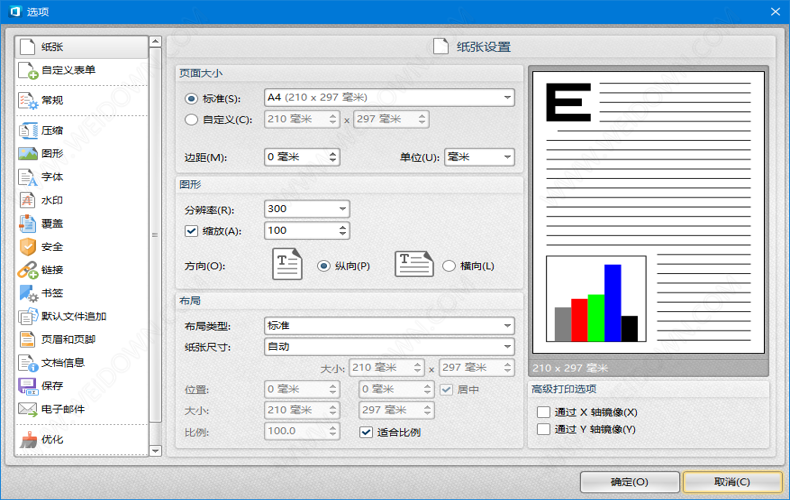Open 自定义表单 custom forms icon
790x500 pixels.
(x=28, y=71)
